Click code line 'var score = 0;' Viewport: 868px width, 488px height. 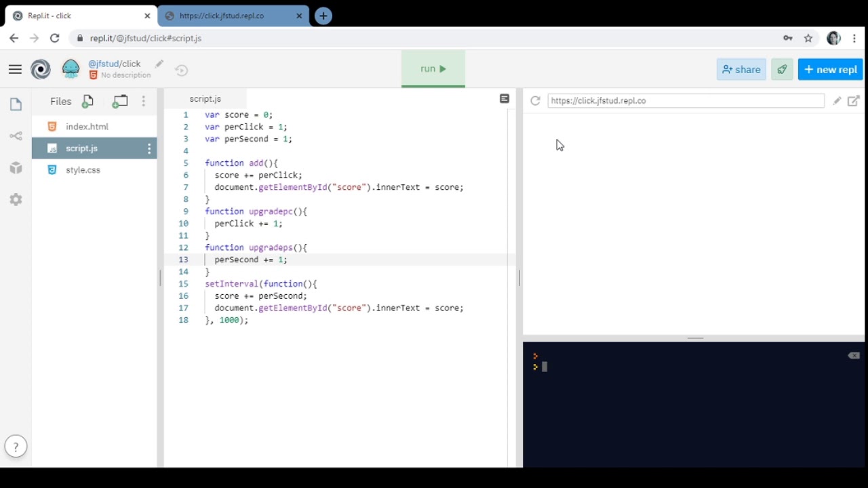(239, 115)
